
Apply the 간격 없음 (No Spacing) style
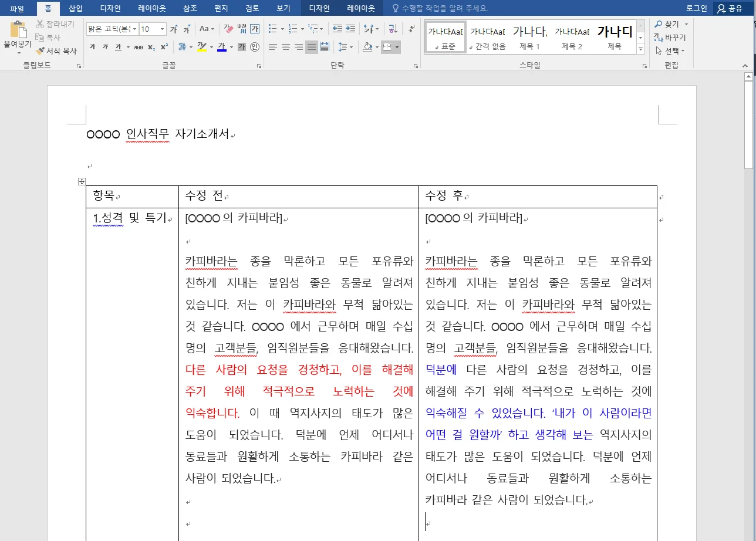(x=488, y=38)
